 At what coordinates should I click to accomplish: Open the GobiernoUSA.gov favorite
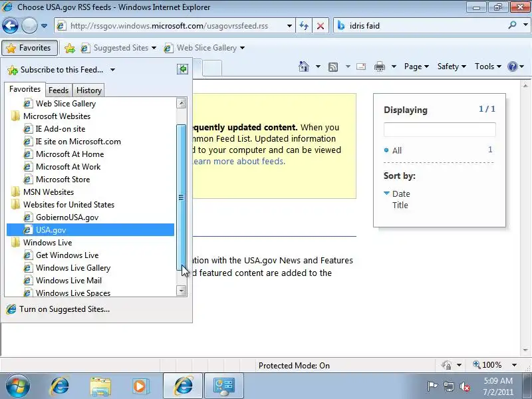pyautogui.click(x=67, y=217)
